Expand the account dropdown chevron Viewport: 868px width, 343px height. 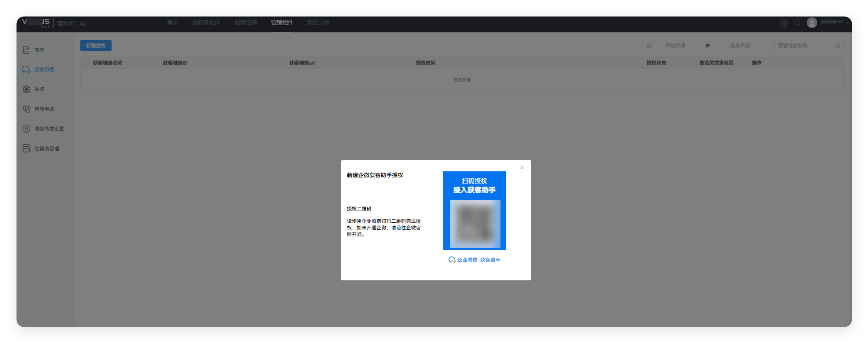coord(847,22)
